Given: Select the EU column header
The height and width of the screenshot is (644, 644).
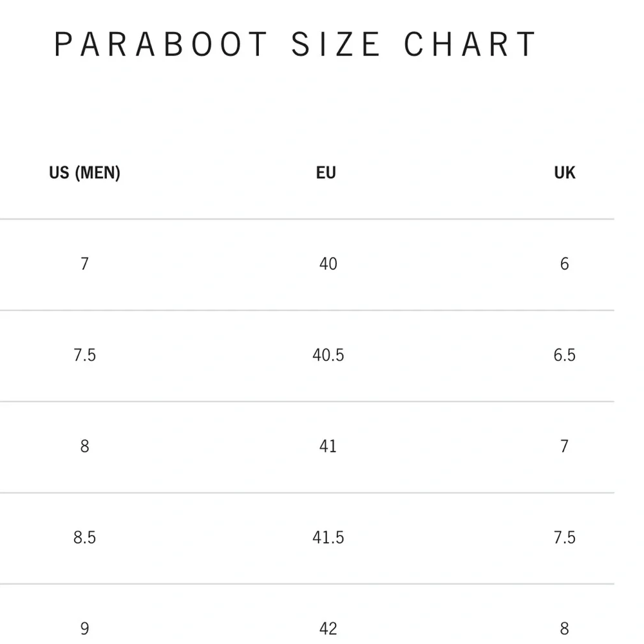Looking at the screenshot, I should [x=326, y=173].
